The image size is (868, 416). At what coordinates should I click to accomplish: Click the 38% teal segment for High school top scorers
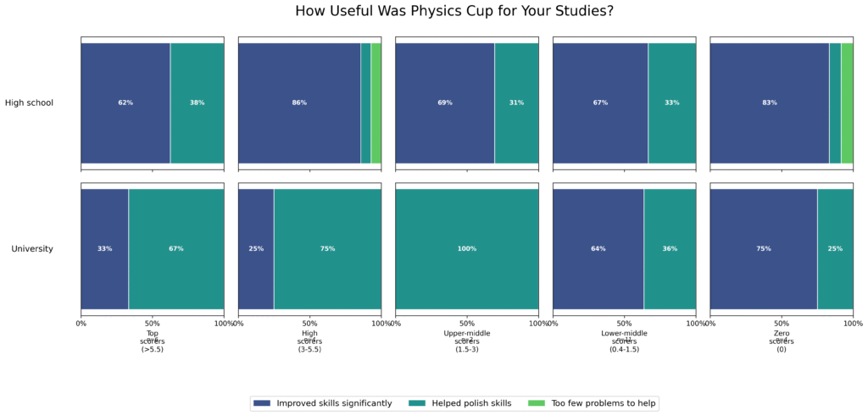(x=197, y=103)
